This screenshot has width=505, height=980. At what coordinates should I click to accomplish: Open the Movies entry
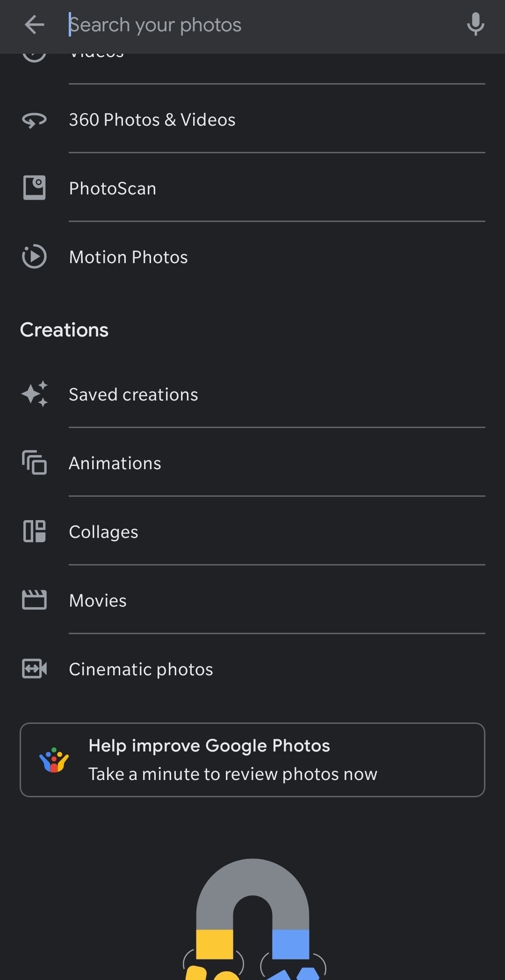point(98,601)
